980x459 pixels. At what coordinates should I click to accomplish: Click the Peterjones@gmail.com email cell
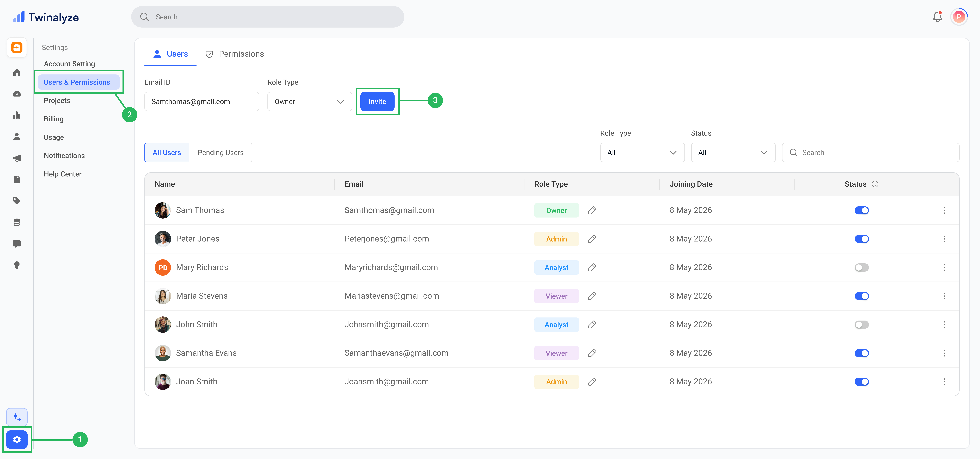pos(387,239)
